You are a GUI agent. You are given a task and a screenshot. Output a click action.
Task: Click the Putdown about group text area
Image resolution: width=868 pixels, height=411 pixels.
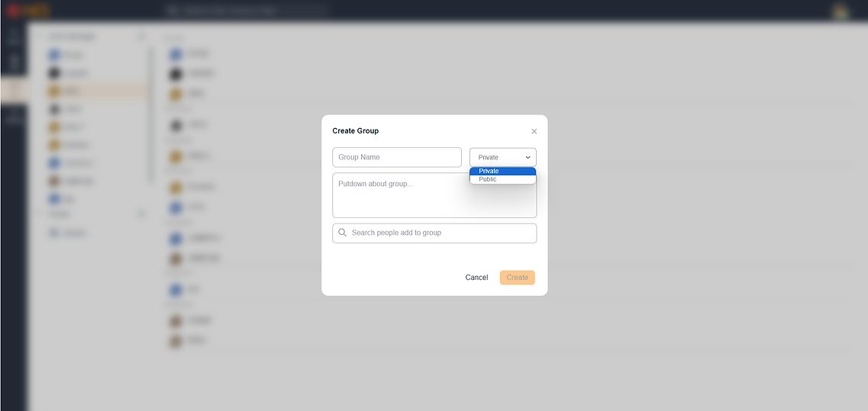click(x=434, y=195)
